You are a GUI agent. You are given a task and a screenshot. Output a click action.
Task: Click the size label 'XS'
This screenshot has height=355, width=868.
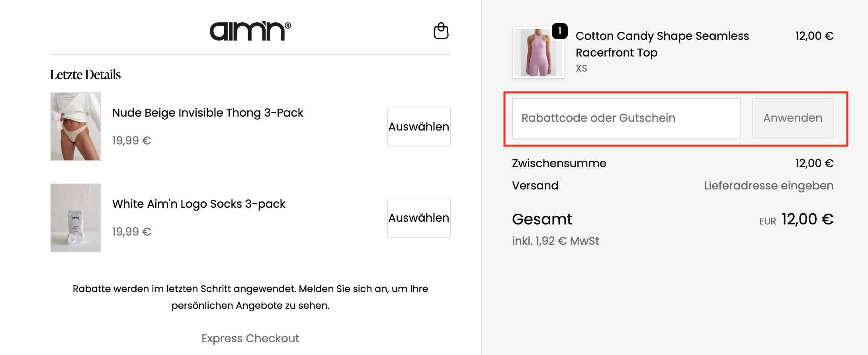(581, 68)
